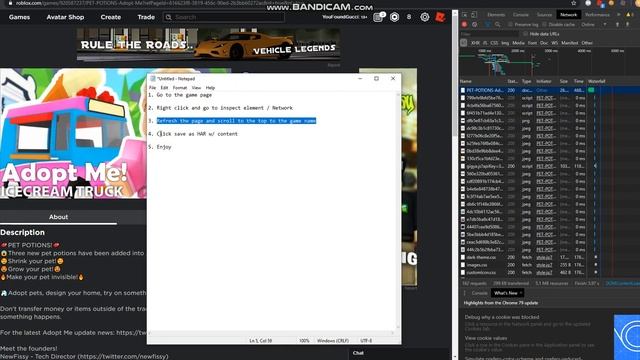Open the Notepad View menu
The width and height of the screenshot is (640, 360).
pos(196,88)
